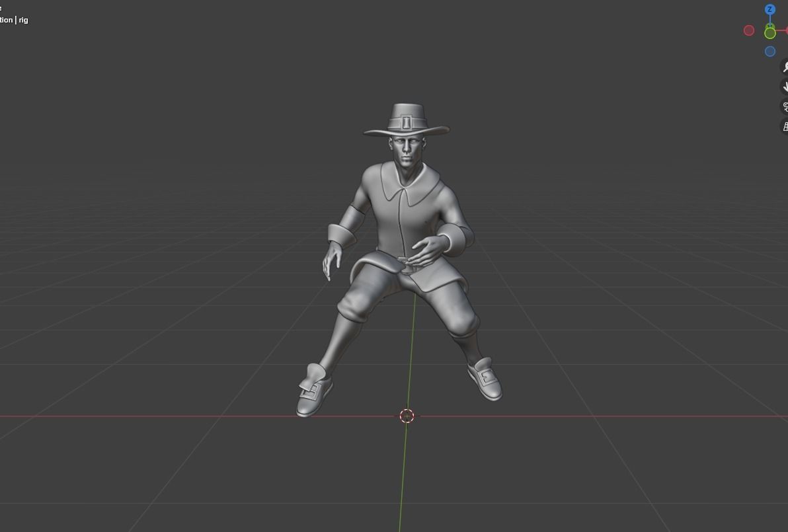
Task: Toggle the camera view icon
Action: click(785, 106)
